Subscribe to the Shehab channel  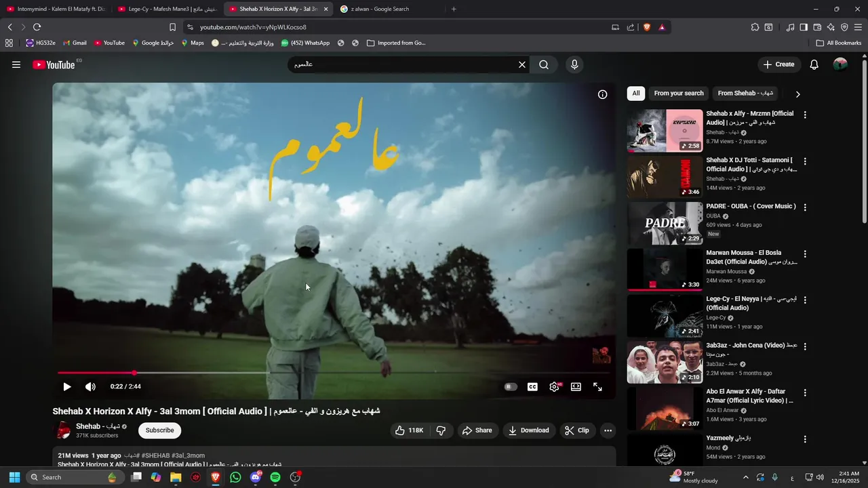click(x=159, y=430)
